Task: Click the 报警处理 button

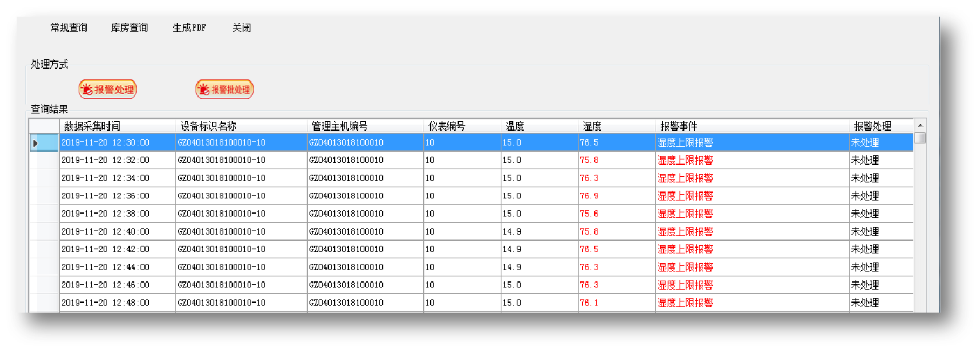Action: coord(107,89)
